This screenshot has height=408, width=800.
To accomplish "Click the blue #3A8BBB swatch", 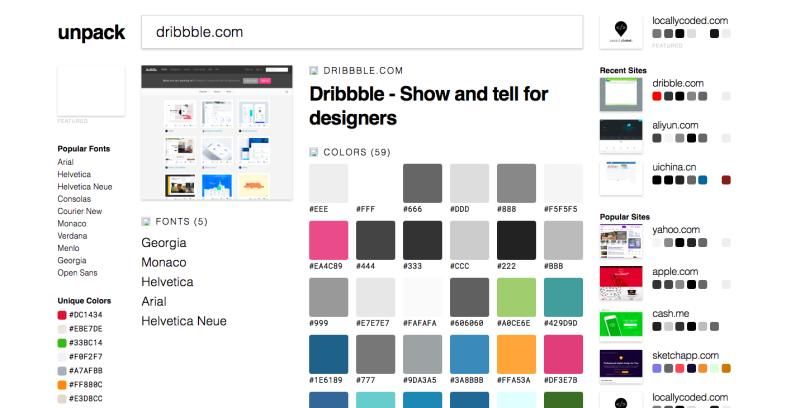I will click(x=469, y=354).
